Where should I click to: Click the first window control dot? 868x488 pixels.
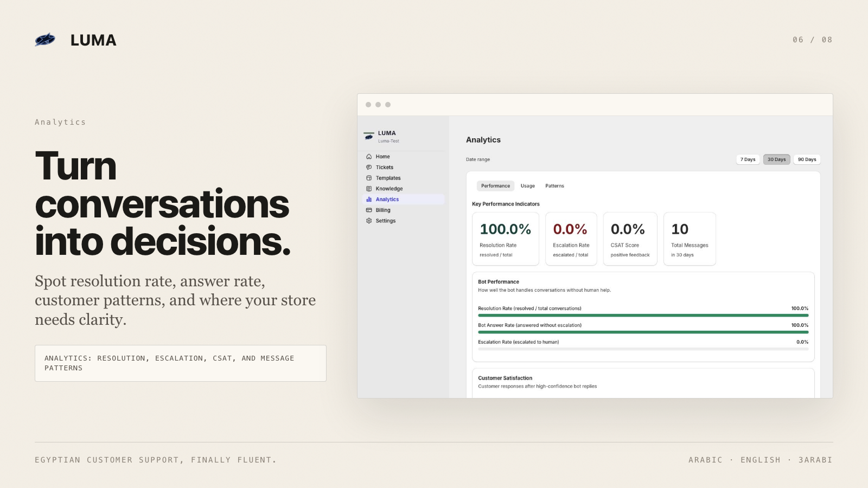(x=368, y=105)
